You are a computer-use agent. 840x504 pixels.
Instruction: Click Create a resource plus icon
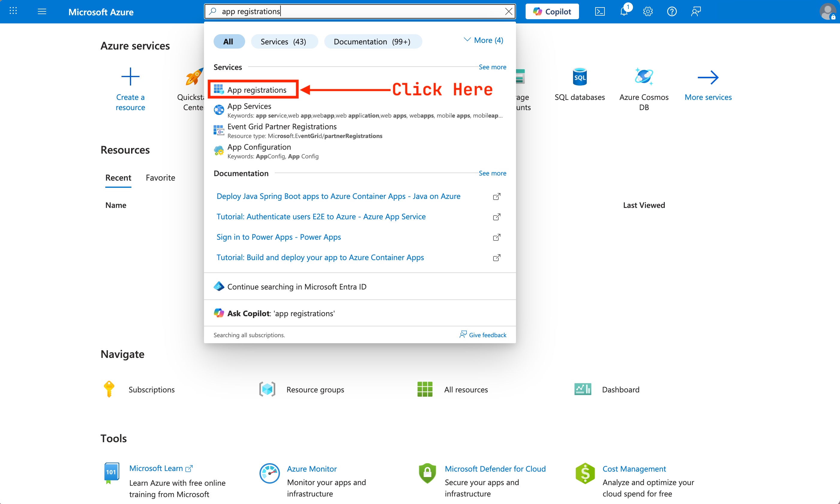tap(130, 76)
